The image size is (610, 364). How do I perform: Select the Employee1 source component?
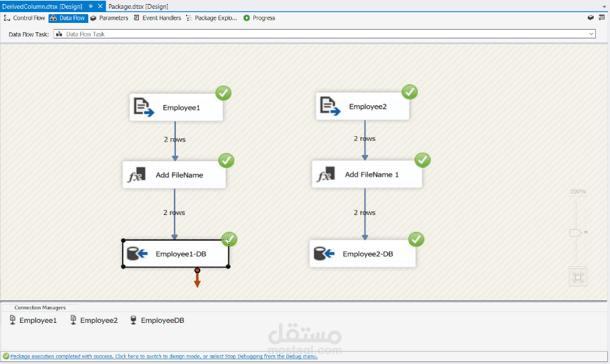tap(176, 107)
